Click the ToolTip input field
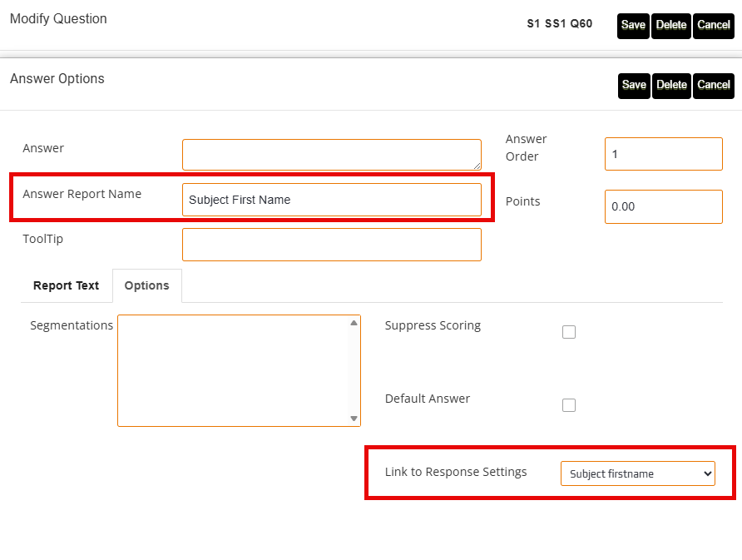This screenshot has width=742, height=560. click(x=331, y=245)
